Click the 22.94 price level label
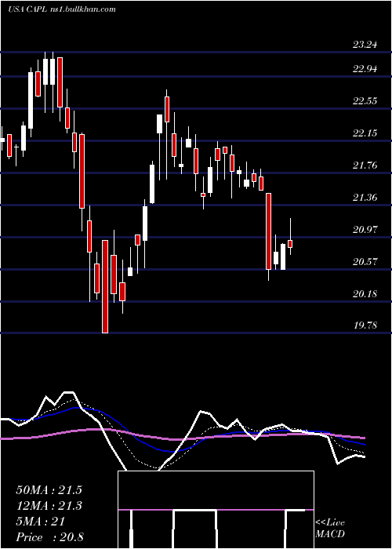 [x=365, y=69]
